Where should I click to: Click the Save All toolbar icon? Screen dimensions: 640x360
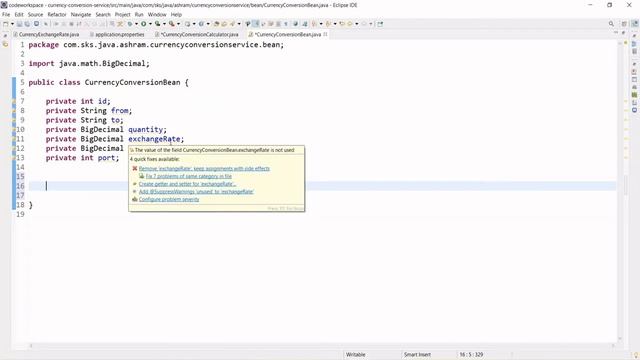(x=27, y=24)
